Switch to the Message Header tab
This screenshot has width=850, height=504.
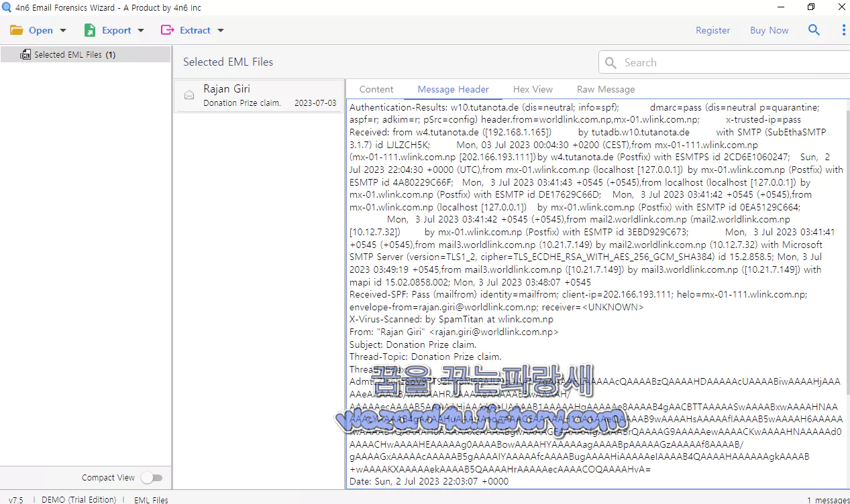pyautogui.click(x=453, y=89)
